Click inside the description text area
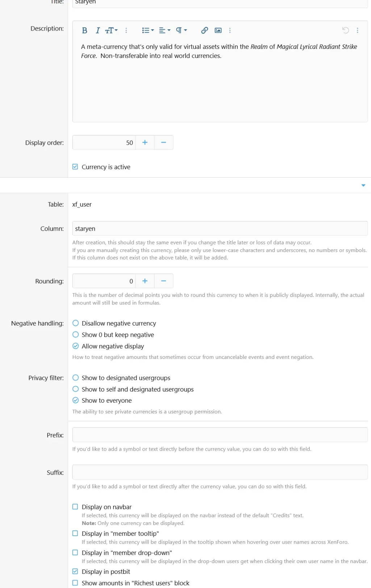Image resolution: width=371 pixels, height=588 pixels. (x=220, y=81)
